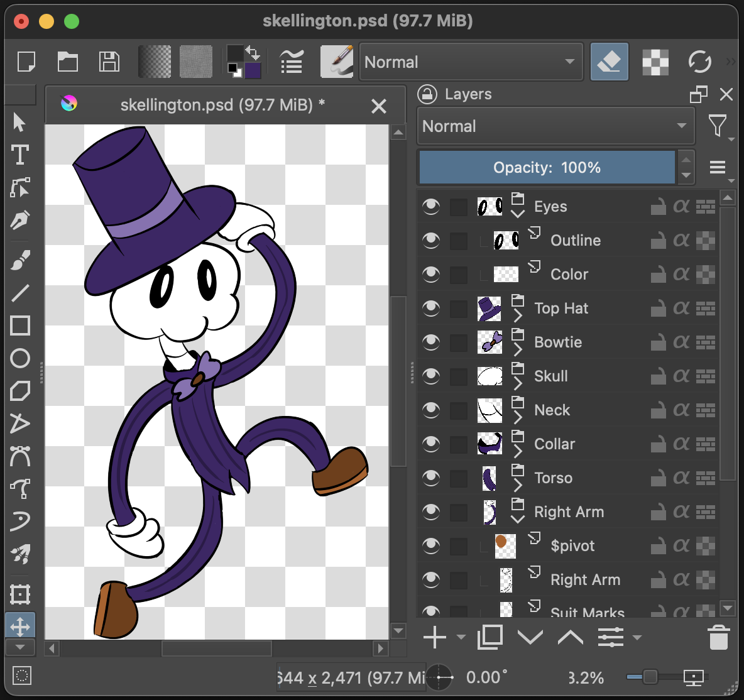Screen dimensions: 744x700
Task: Open the Layers panel hamburger menu
Action: point(718,167)
